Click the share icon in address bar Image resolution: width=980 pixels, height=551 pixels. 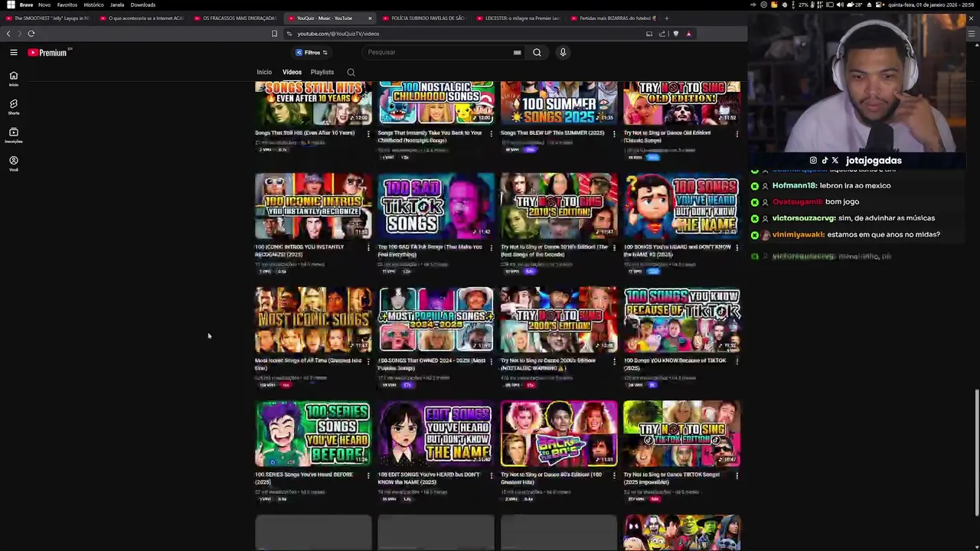(x=662, y=34)
